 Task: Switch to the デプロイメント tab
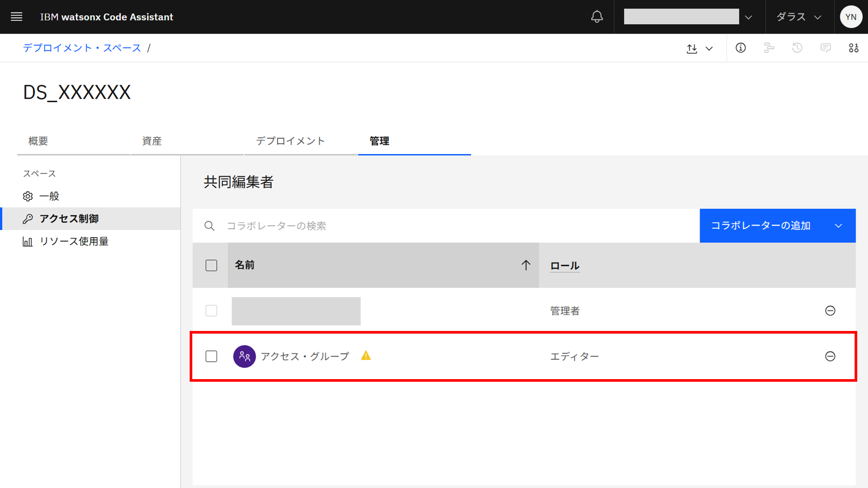point(290,141)
